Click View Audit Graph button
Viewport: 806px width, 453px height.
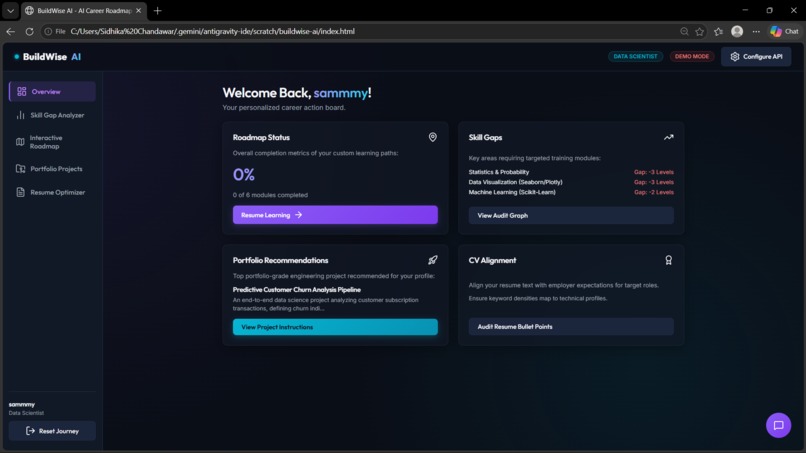(x=571, y=215)
